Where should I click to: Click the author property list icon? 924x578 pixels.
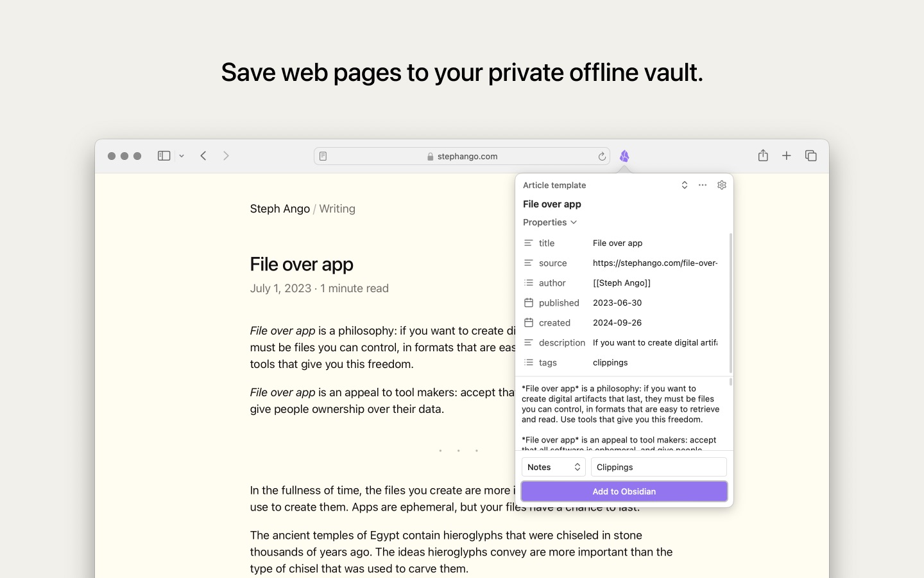tap(529, 283)
